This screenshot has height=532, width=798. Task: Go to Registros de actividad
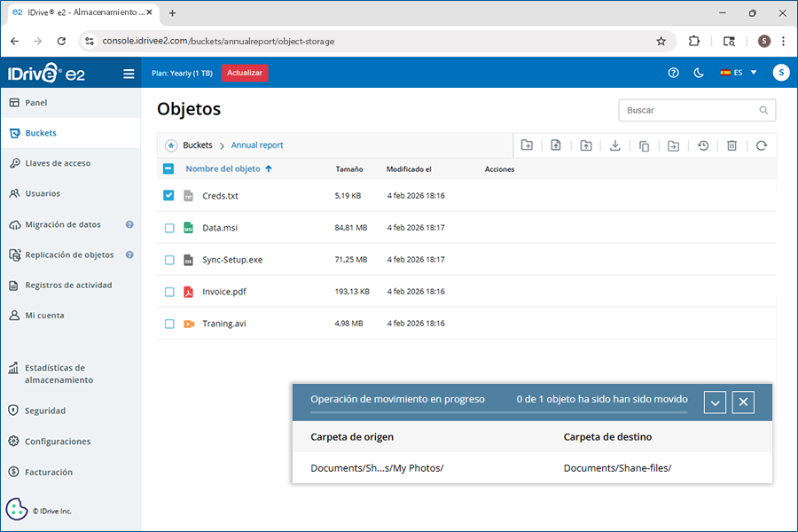pos(68,286)
